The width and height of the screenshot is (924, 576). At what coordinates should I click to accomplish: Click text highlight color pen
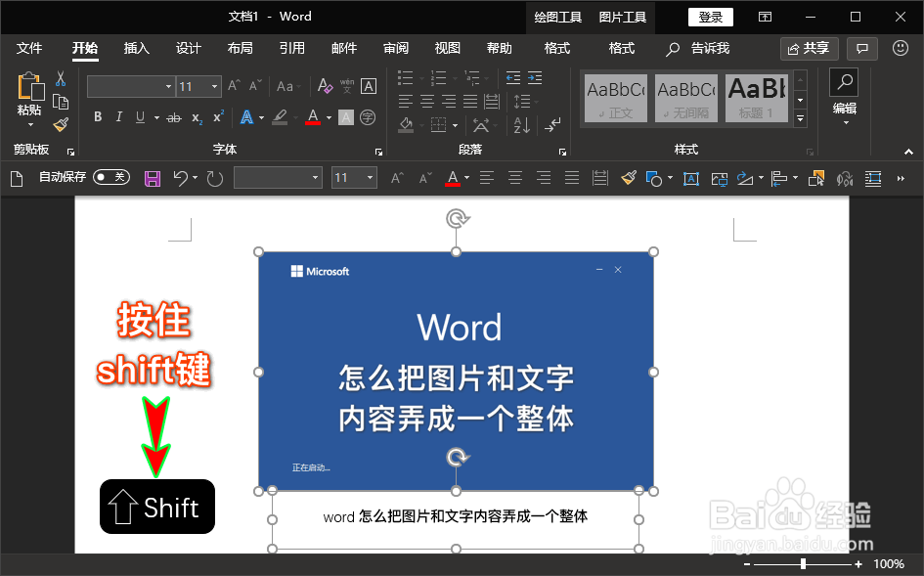pos(280,117)
